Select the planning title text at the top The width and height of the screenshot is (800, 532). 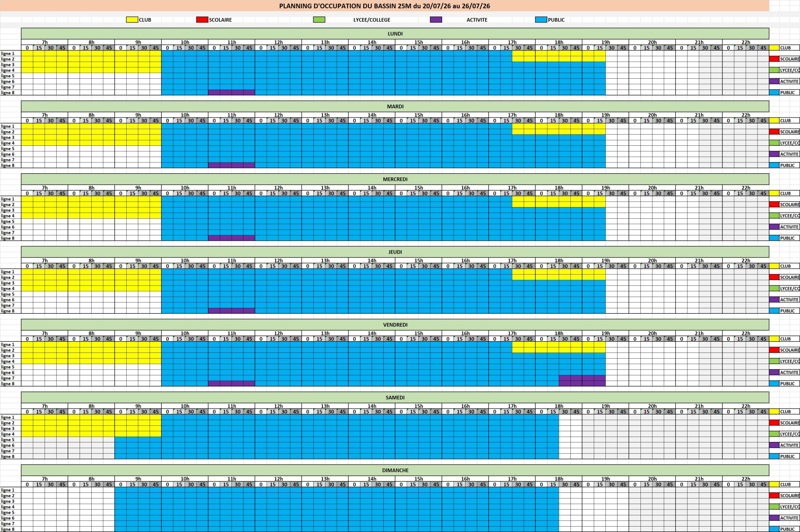pos(385,6)
